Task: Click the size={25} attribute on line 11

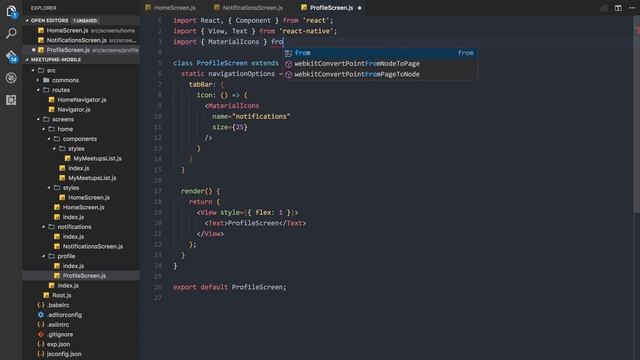Action: 230,127
